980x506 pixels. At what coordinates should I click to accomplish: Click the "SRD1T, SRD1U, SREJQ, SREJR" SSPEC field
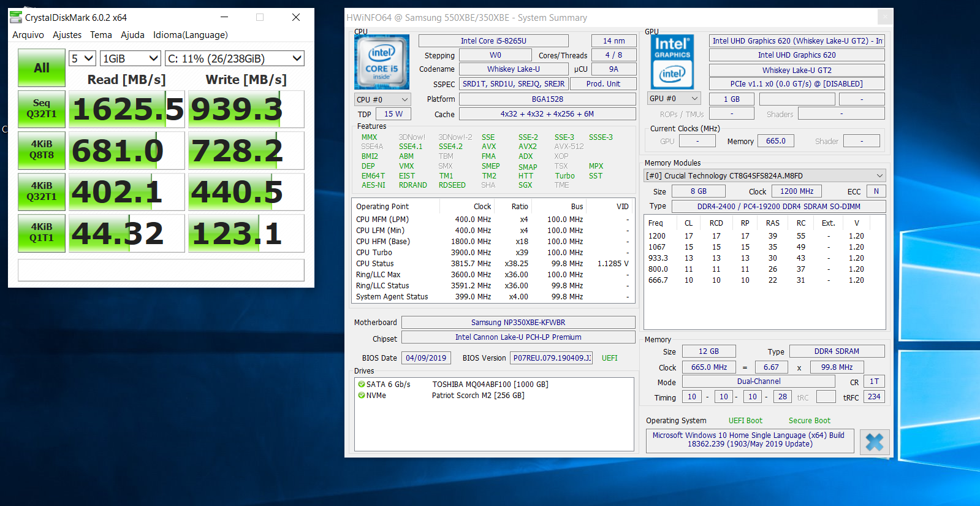pyautogui.click(x=514, y=84)
